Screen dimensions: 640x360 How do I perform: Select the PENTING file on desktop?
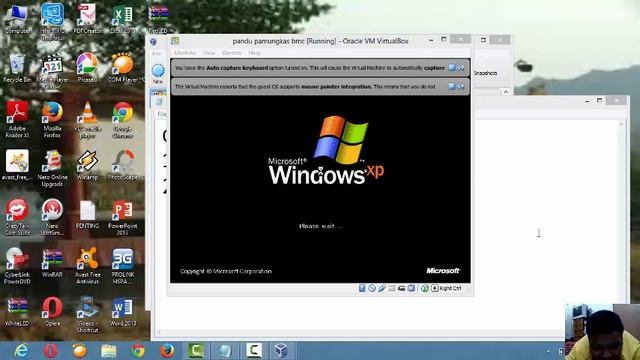click(87, 214)
